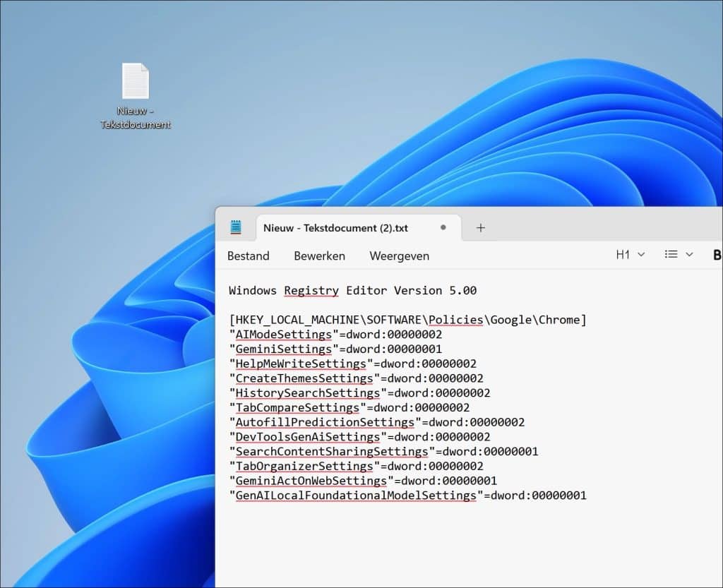Click the Windows Registry Editor Version line
The width and height of the screenshot is (723, 588).
(352, 290)
